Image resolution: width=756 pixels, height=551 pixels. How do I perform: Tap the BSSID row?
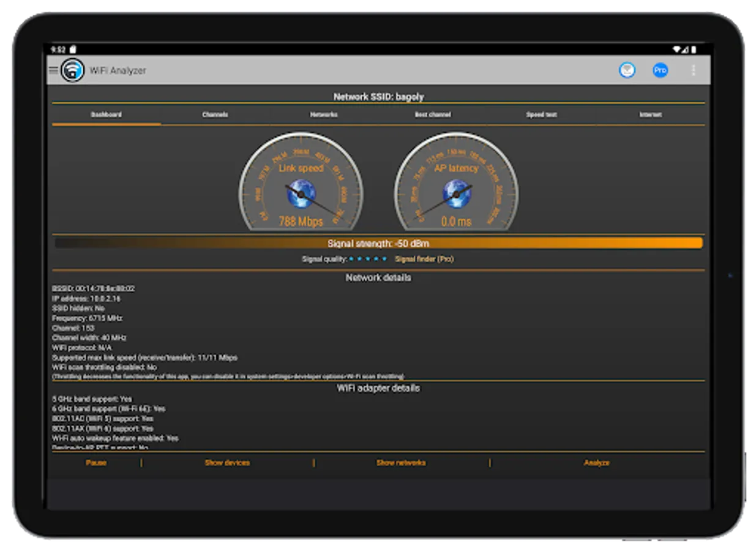[94, 288]
